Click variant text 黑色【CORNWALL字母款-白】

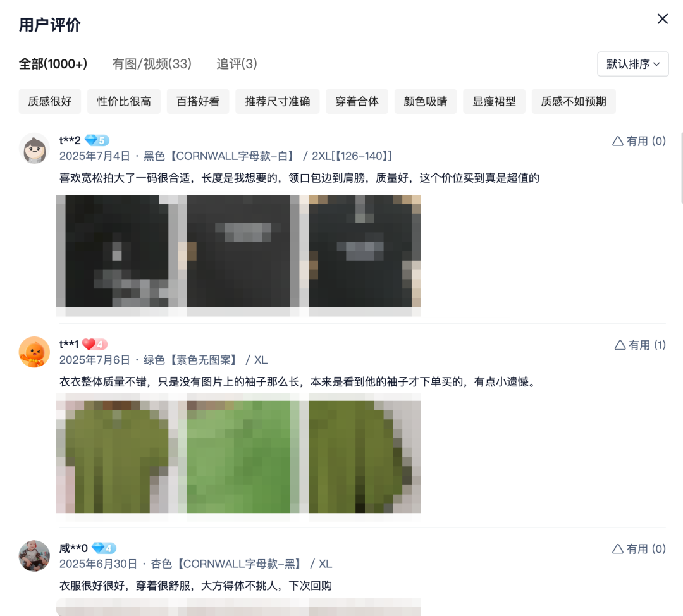tap(221, 156)
